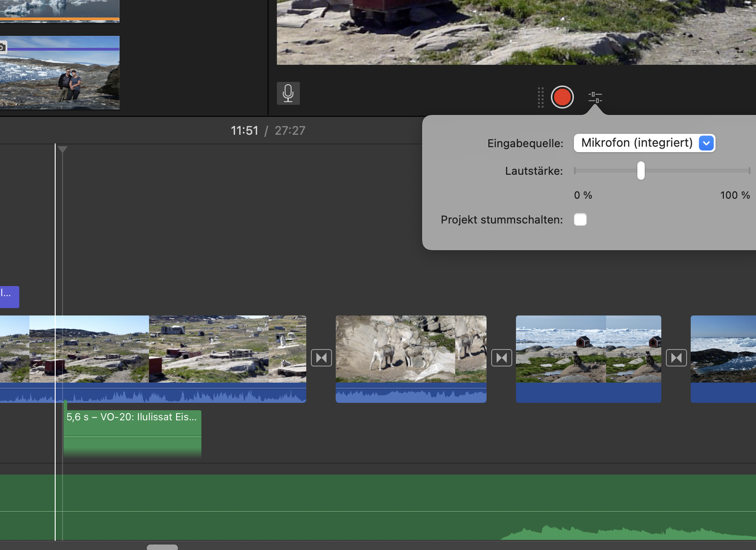
Task: Click the playhead marker triangle in timeline
Action: point(63,149)
